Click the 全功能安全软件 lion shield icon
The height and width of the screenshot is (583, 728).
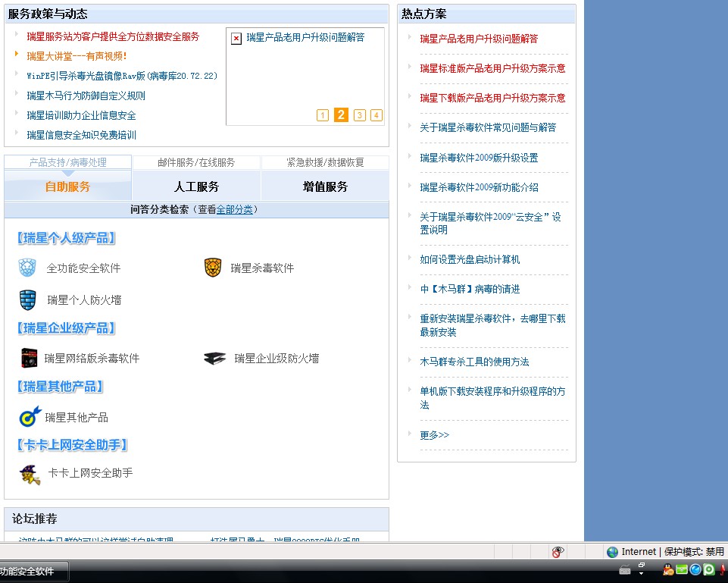point(27,268)
